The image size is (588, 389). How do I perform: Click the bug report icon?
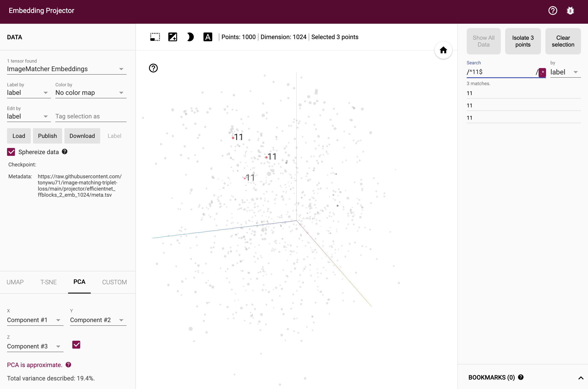tap(570, 11)
